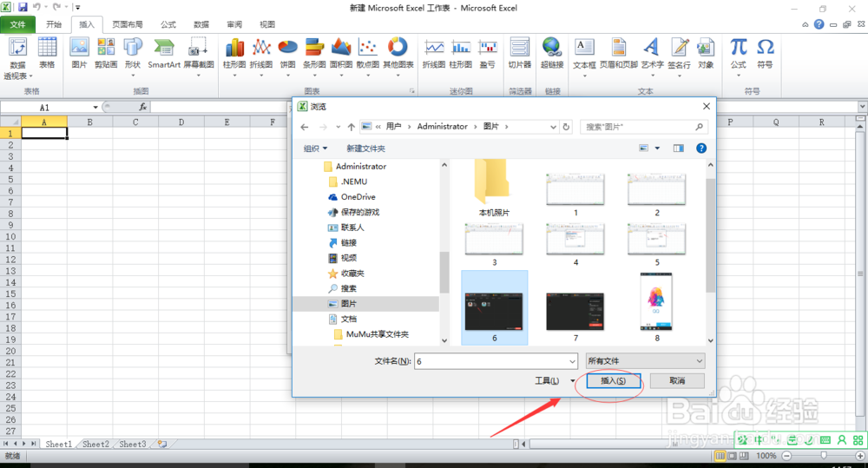Switch to Sheet3 worksheet tab
The image size is (868, 468).
pos(133,444)
